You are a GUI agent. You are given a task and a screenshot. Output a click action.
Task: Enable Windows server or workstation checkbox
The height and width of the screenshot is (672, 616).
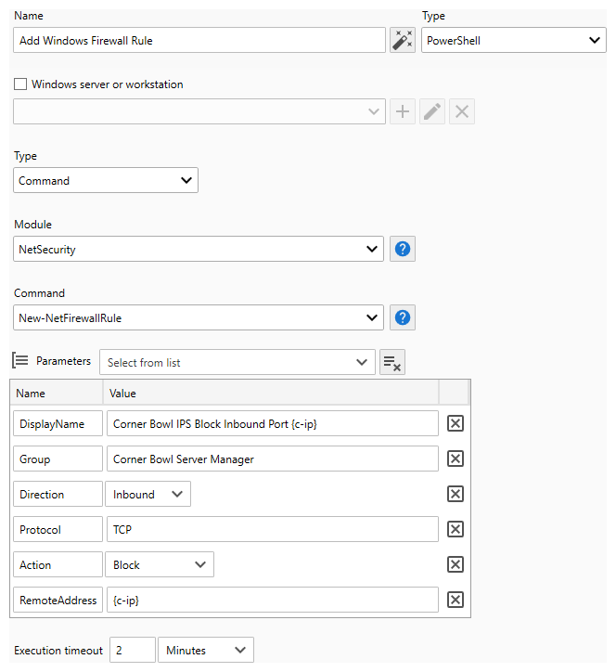(x=20, y=84)
